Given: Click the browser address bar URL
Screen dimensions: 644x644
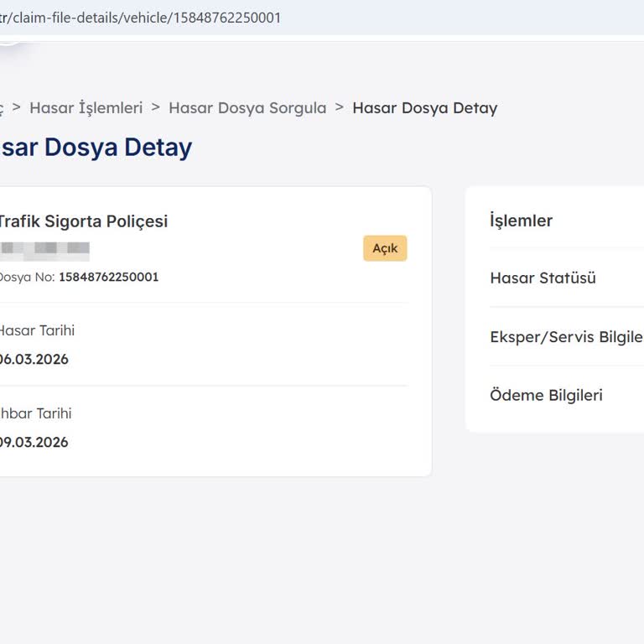Looking at the screenshot, I should tap(141, 18).
